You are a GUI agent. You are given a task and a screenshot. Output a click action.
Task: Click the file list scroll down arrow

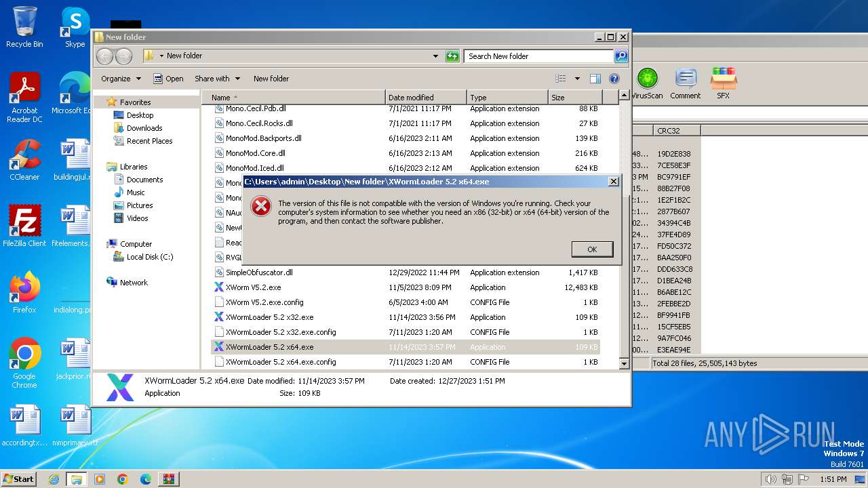(x=625, y=364)
